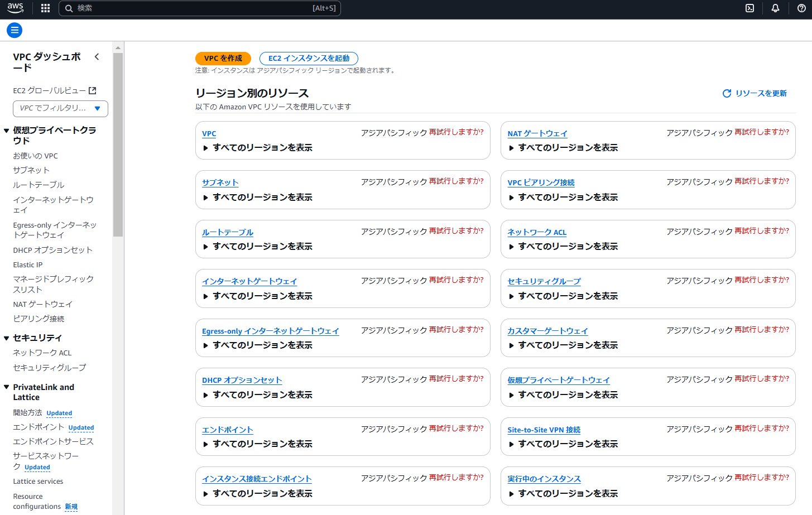Expand all regions under DHCP オプションセット card
Viewport: 812px width, 515px height.
[257, 395]
